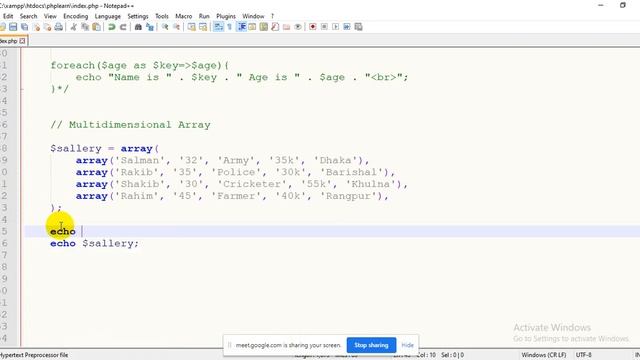The height and width of the screenshot is (360, 640).
Task: Toggle the file monitoring eye icon
Action: [298, 27]
